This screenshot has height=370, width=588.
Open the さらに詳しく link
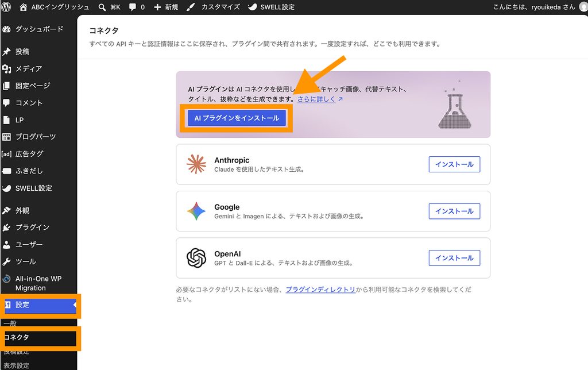click(320, 99)
